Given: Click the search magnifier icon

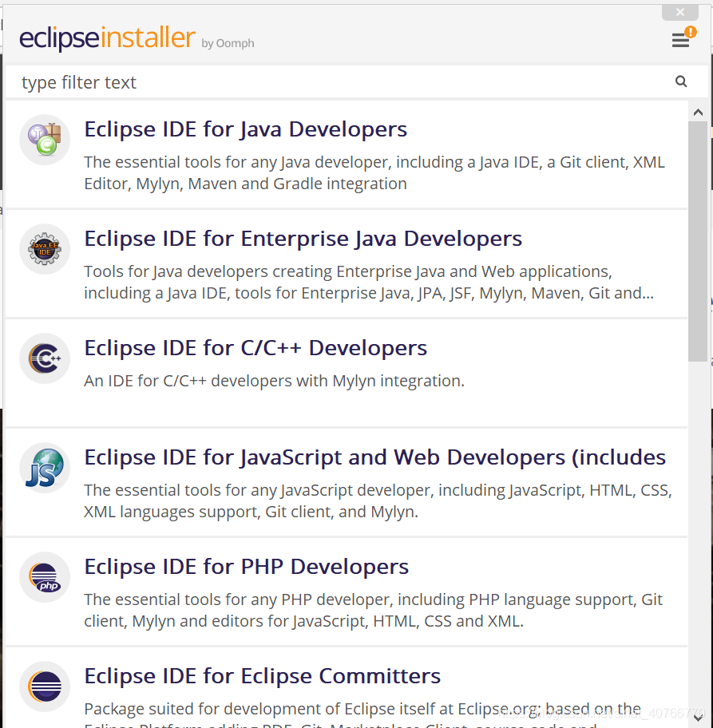Looking at the screenshot, I should 681,81.
